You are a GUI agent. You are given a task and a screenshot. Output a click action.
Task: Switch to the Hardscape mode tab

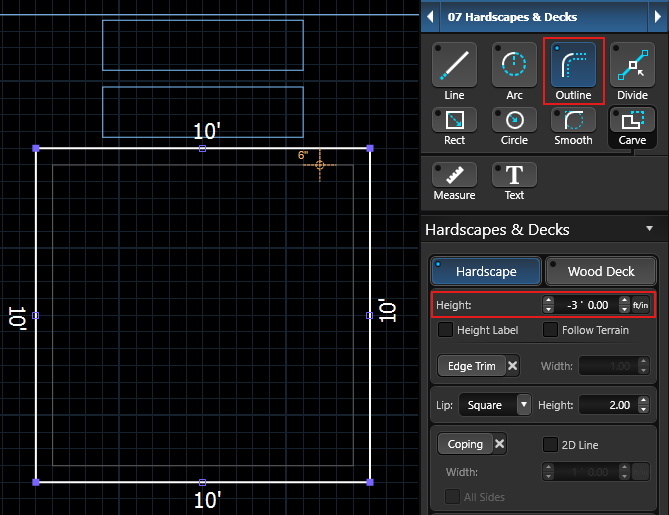click(486, 271)
